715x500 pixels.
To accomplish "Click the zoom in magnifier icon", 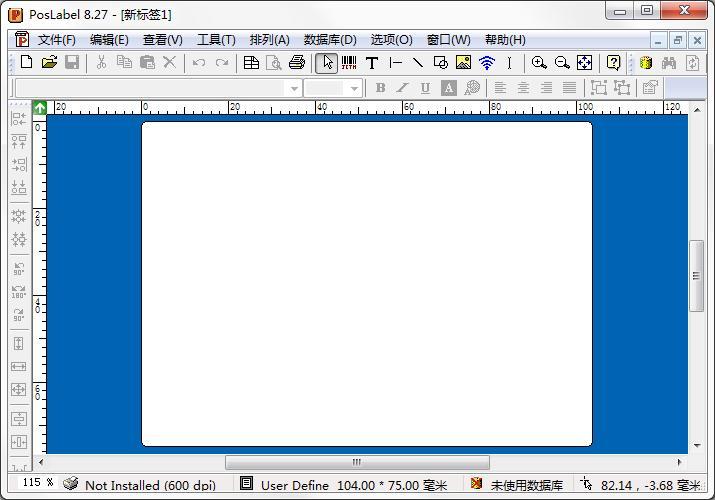I will pyautogui.click(x=539, y=63).
